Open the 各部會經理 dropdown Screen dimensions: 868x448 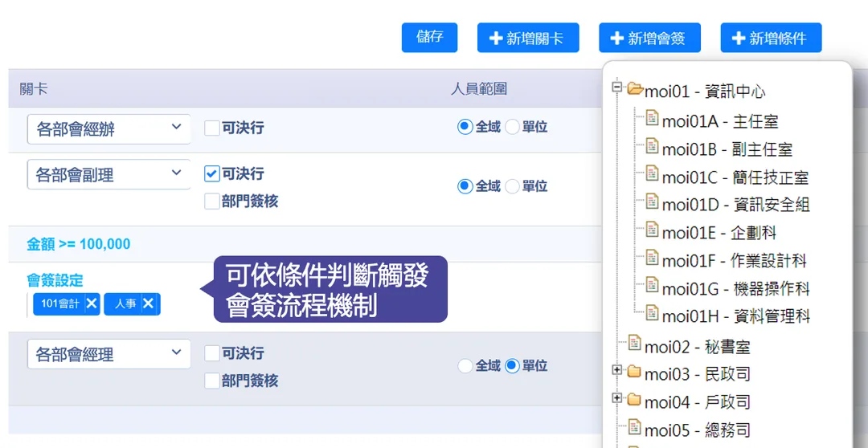109,354
